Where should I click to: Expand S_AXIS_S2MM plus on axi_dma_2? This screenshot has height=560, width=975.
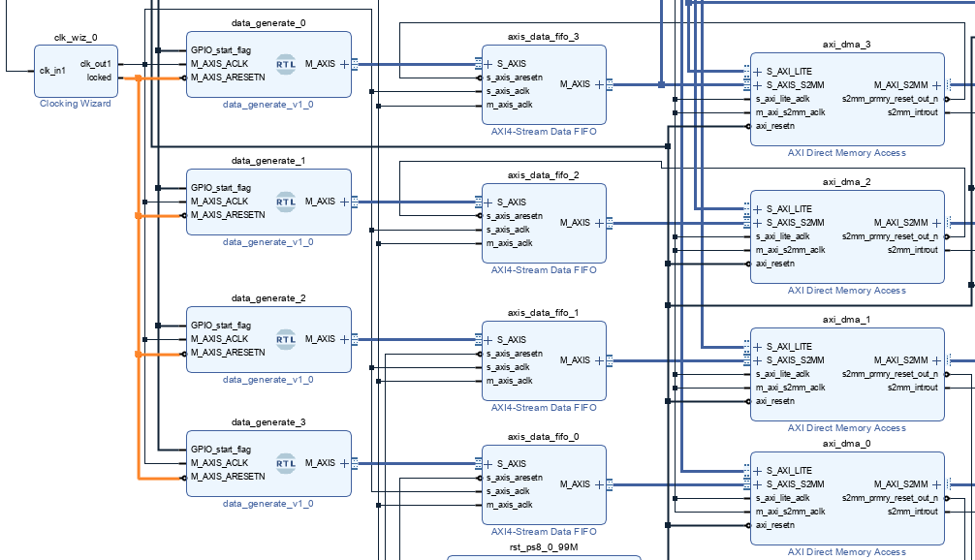[757, 223]
